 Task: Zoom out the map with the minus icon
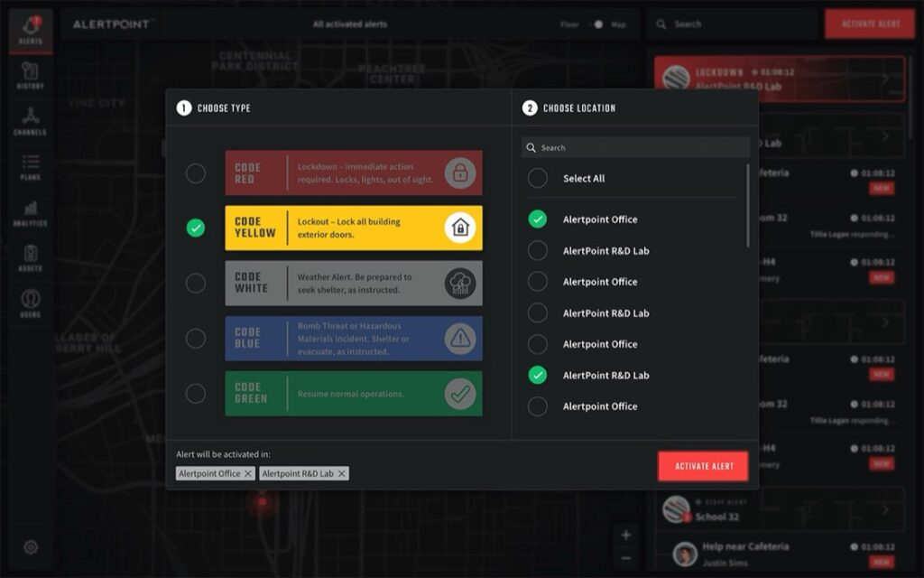[626, 558]
